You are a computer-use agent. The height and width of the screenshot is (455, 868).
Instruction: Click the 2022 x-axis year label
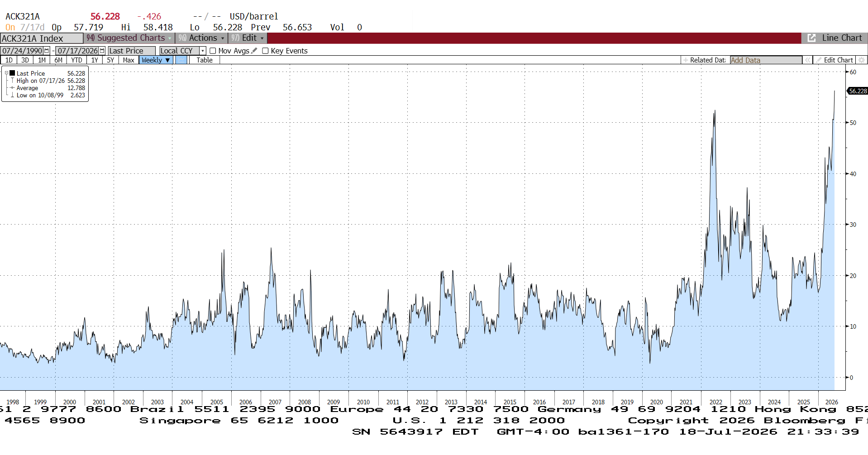[715, 402]
